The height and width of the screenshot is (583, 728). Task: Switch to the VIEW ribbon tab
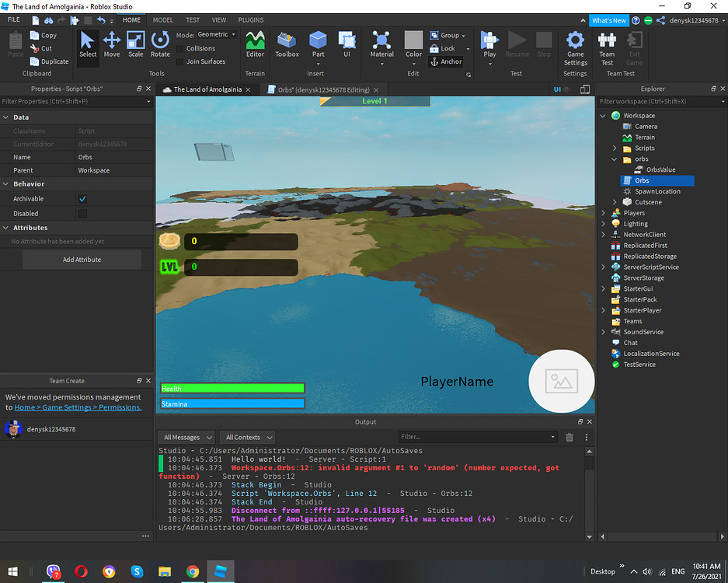click(x=219, y=20)
